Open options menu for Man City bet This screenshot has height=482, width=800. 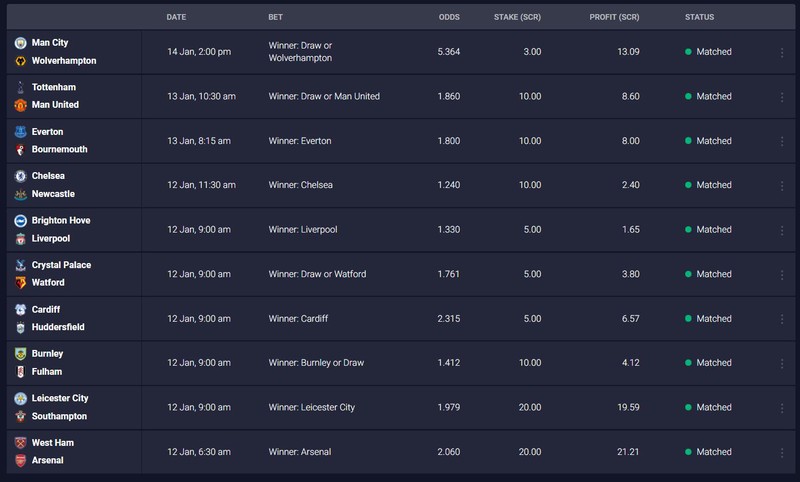click(782, 52)
